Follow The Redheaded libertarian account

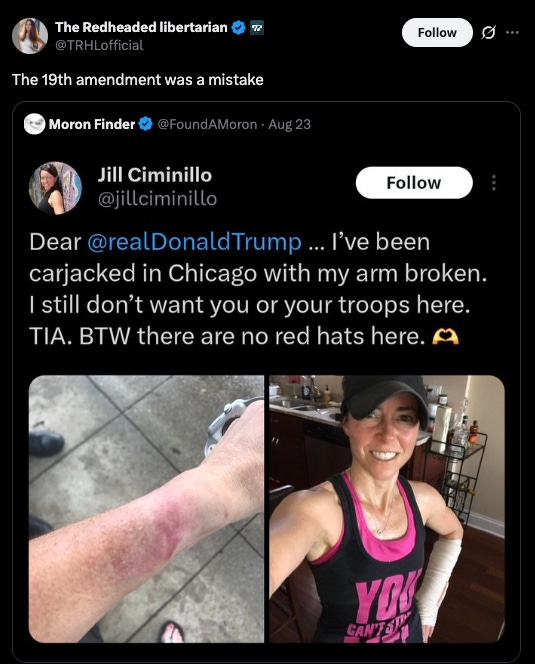click(437, 33)
